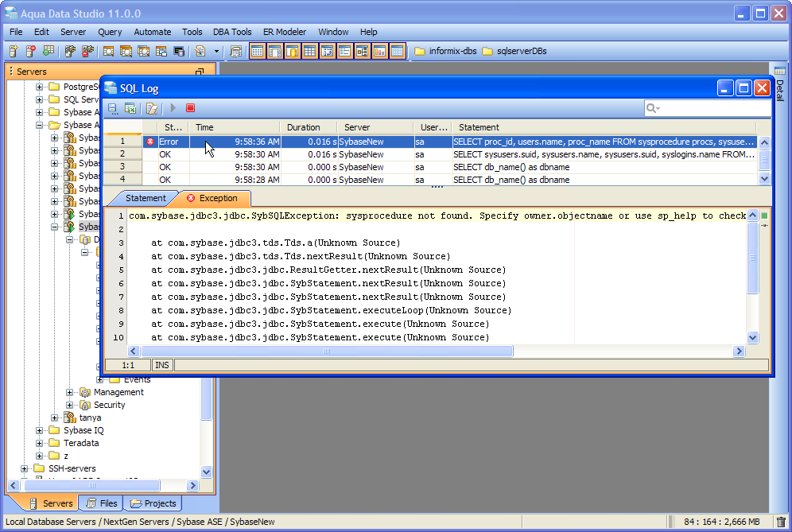Viewport: 792px width, 532px height.
Task: Click the Export to Excel icon in SQL Log
Action: tap(130, 108)
